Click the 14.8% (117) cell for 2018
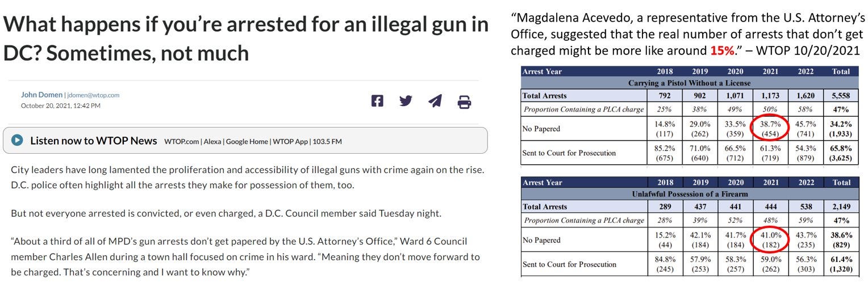This screenshot has width=868, height=283. point(665,129)
